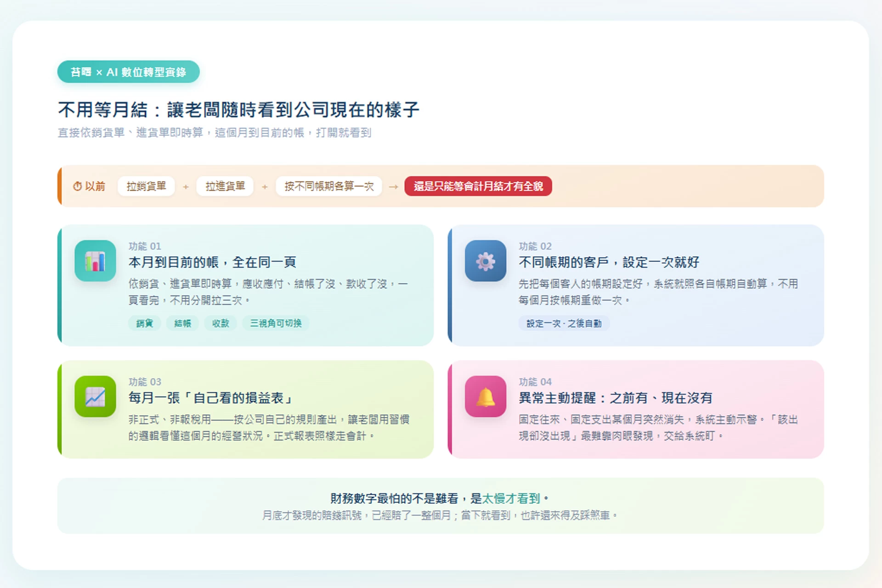Click the footer line starting with 月底才發現的賠錢訊號

coord(440,515)
